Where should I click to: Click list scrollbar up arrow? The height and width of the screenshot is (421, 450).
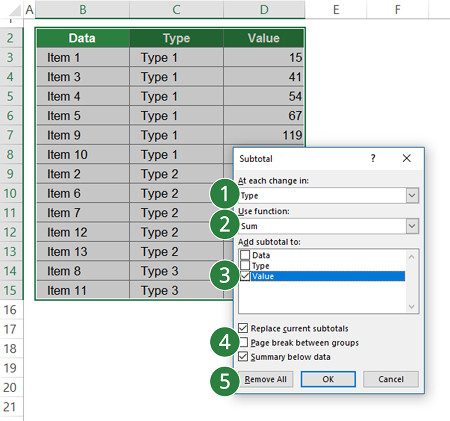tap(411, 257)
